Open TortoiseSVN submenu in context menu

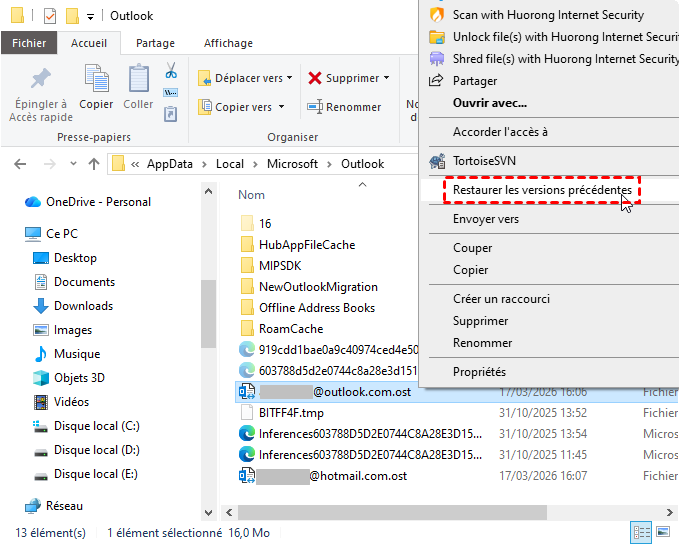click(x=484, y=161)
